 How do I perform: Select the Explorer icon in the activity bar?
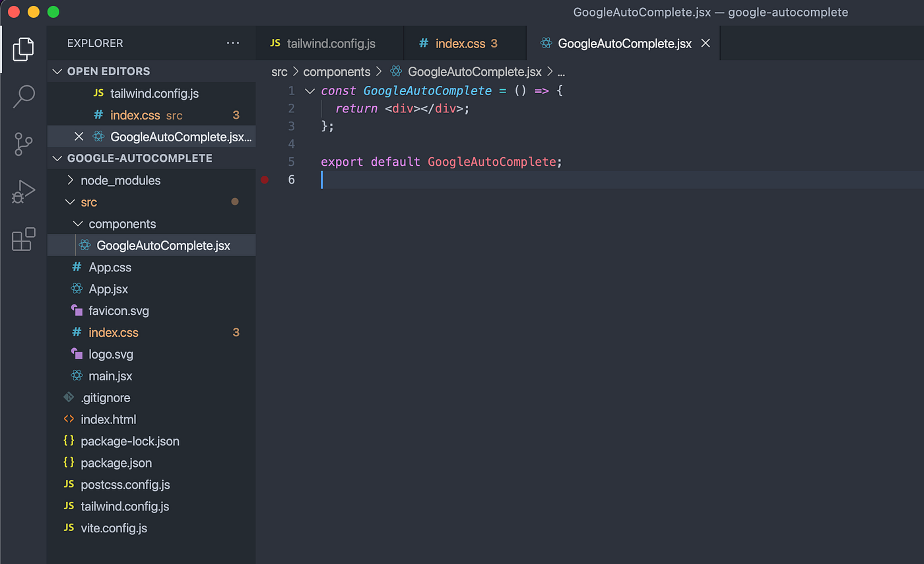click(23, 49)
